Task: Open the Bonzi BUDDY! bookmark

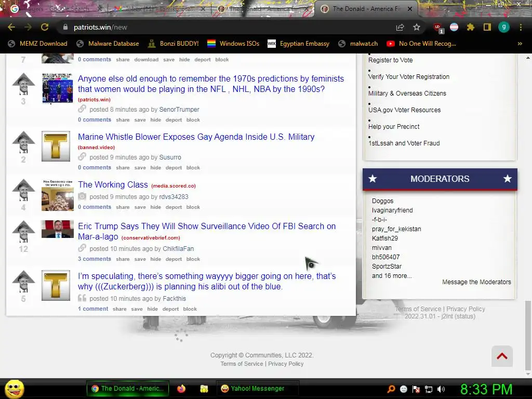Action: (174, 44)
